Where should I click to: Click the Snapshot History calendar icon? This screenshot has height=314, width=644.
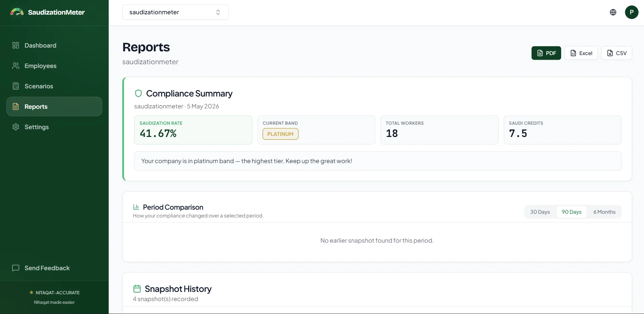pyautogui.click(x=137, y=289)
